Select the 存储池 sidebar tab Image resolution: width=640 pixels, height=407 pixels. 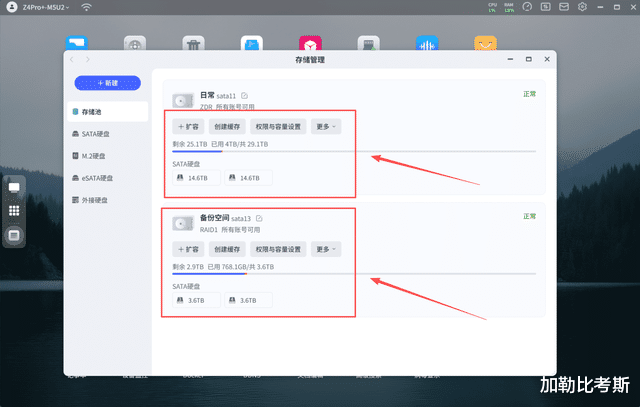[x=107, y=112]
